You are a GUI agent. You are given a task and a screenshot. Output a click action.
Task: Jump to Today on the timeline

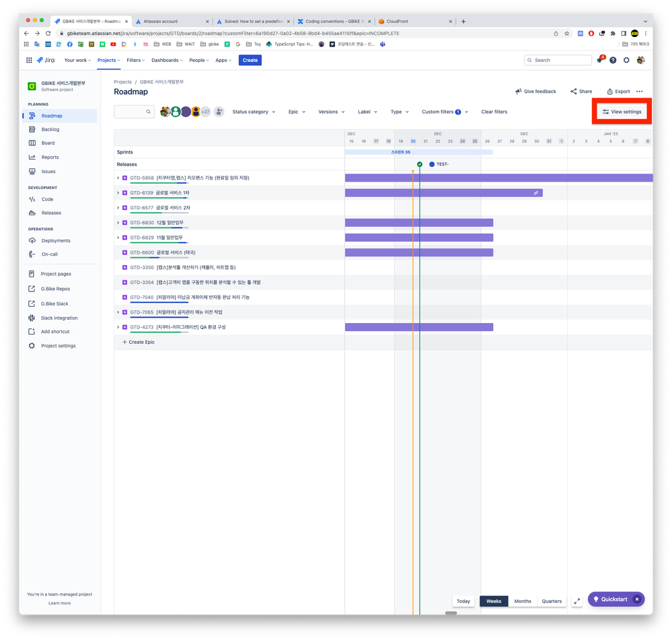tap(463, 602)
